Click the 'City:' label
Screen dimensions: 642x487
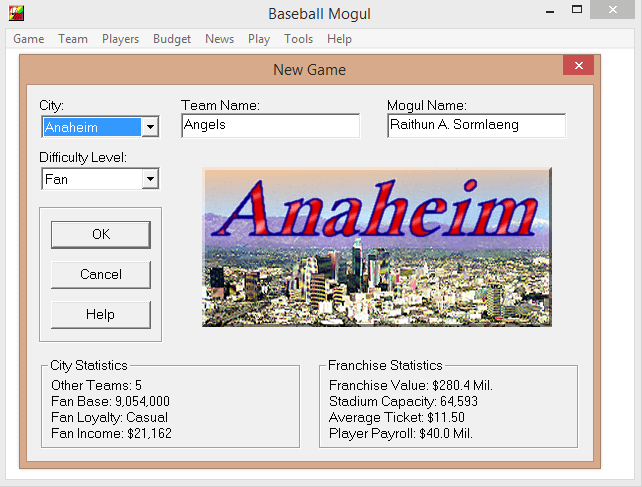click(x=51, y=106)
